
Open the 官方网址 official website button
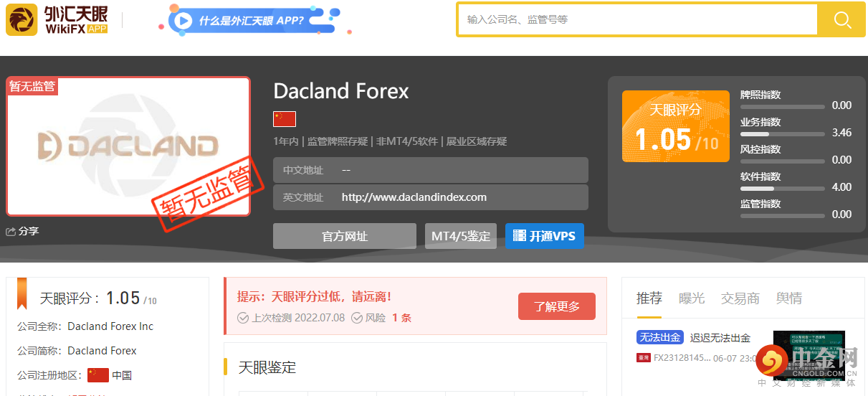pyautogui.click(x=345, y=236)
